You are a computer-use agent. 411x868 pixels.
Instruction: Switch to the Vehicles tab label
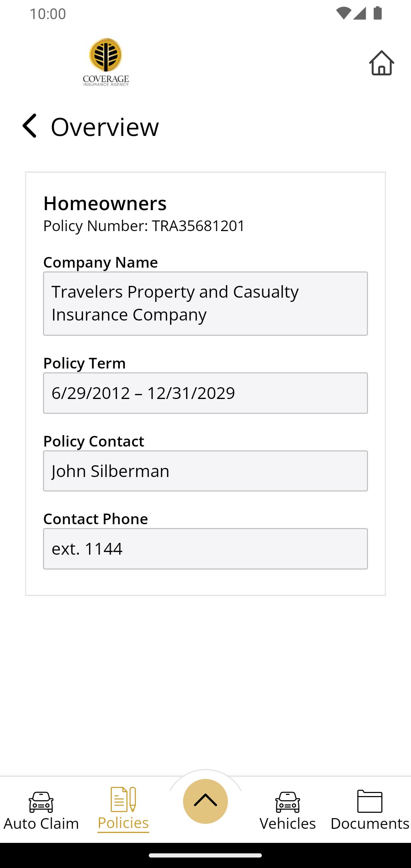point(288,823)
